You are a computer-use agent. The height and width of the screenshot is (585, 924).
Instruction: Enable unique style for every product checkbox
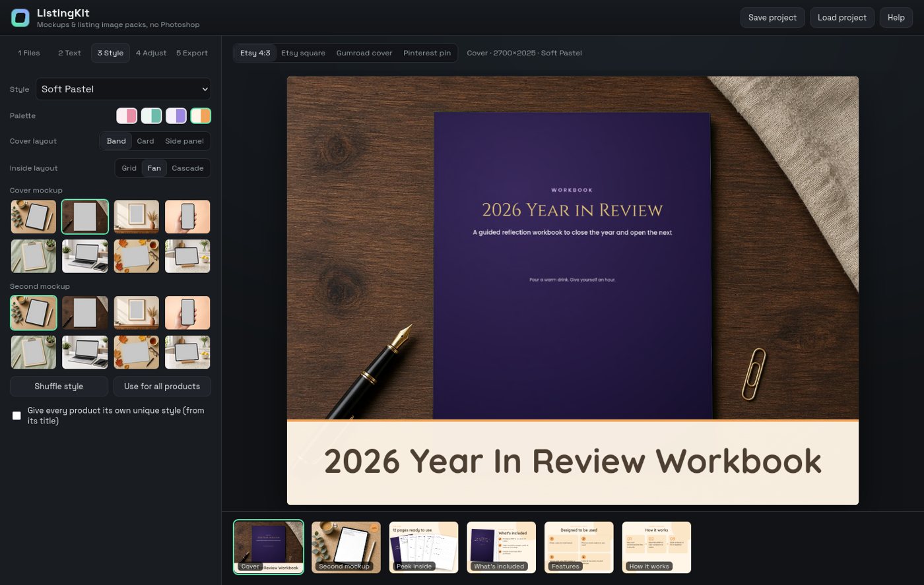pyautogui.click(x=16, y=416)
